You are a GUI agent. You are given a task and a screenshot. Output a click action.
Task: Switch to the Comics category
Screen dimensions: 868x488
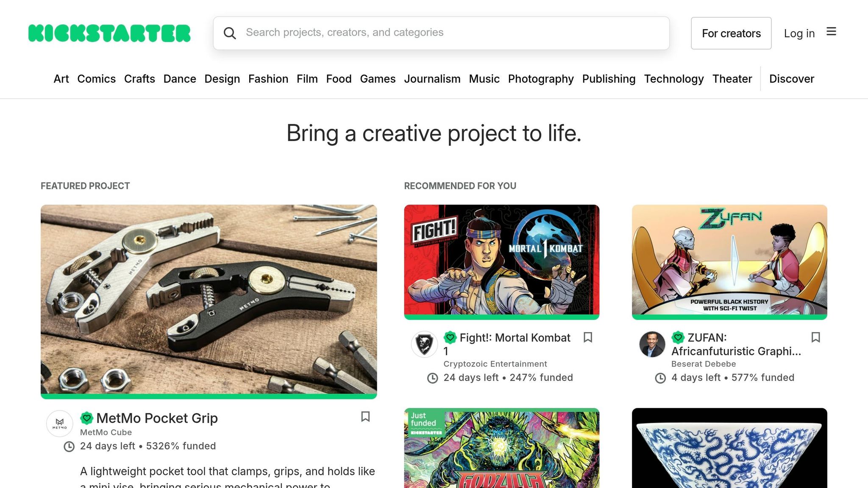pos(97,79)
